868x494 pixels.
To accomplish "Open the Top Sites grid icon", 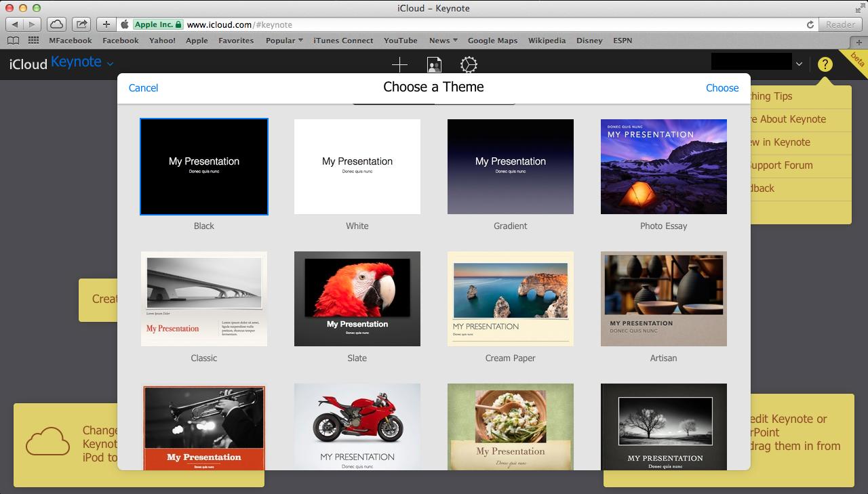I will [x=33, y=41].
